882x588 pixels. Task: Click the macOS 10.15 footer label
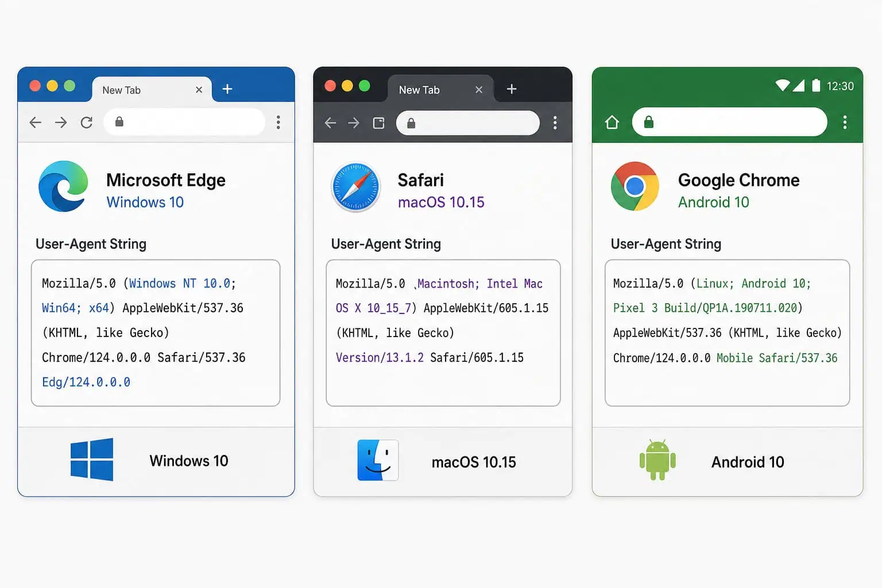point(474,462)
